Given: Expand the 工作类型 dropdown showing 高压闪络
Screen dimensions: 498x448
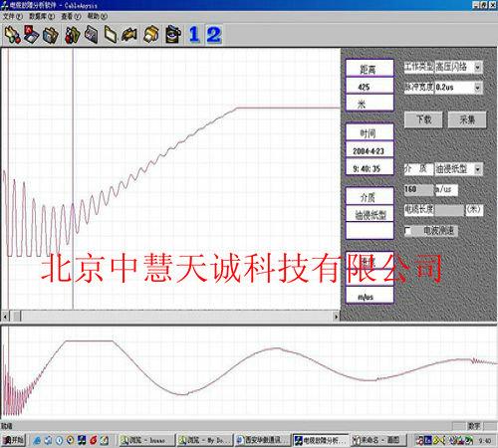Looking at the screenshot, I should point(477,68).
